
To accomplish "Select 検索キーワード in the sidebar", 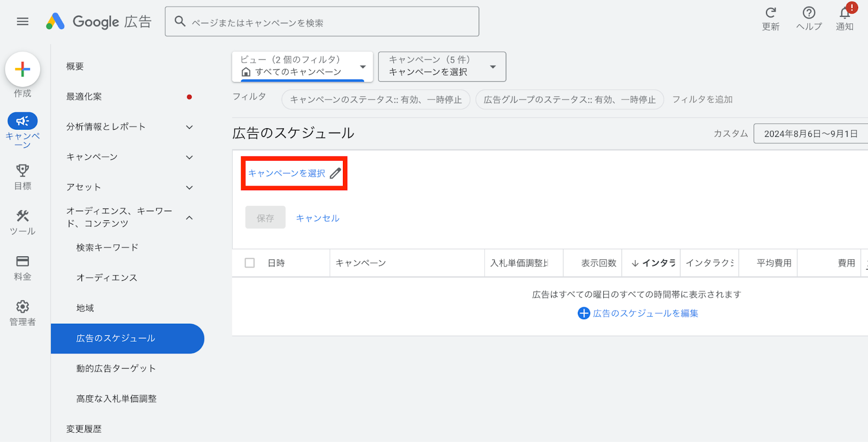I will pos(107,248).
